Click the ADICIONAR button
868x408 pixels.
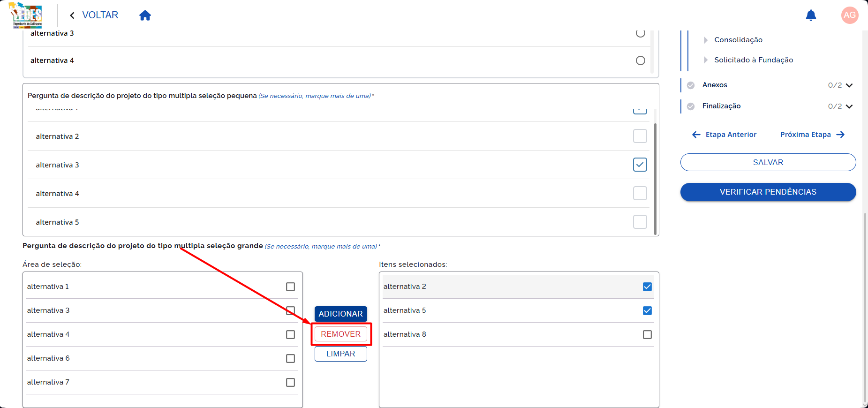click(x=341, y=314)
